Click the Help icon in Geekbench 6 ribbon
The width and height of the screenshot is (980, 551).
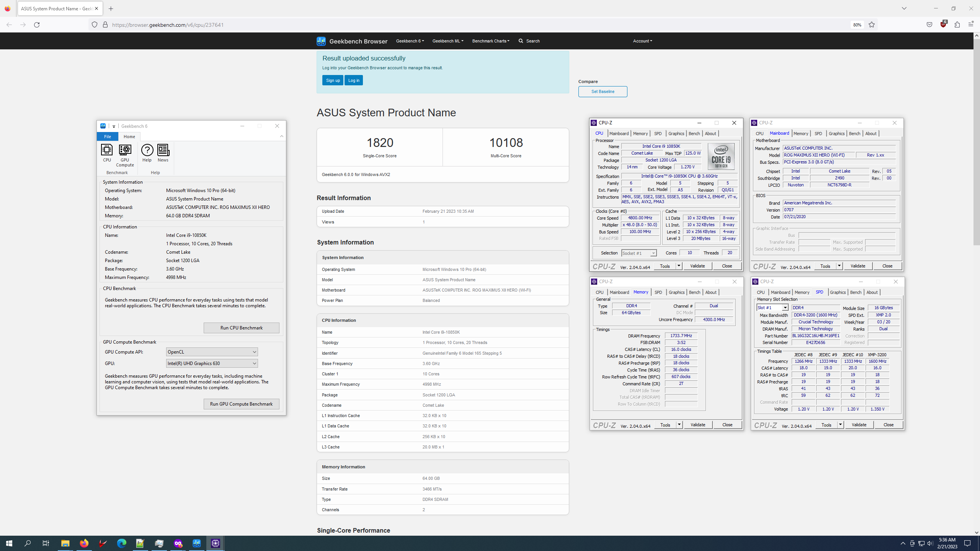pos(147,153)
